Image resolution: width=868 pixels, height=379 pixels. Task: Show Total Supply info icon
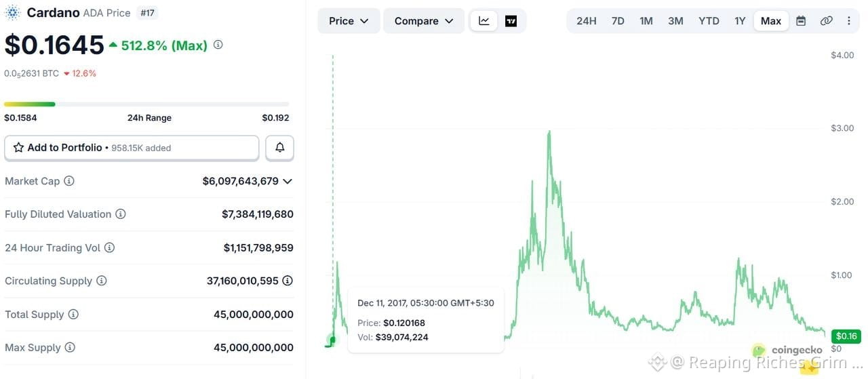point(73,315)
